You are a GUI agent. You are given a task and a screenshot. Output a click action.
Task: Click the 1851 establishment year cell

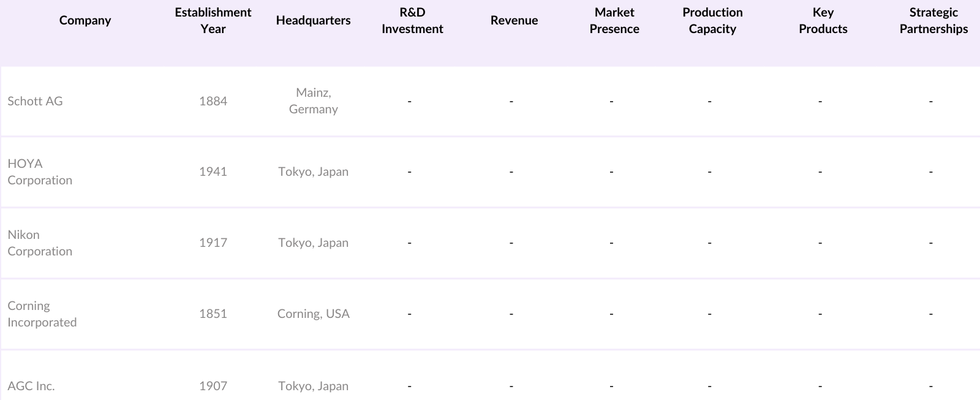[213, 314]
